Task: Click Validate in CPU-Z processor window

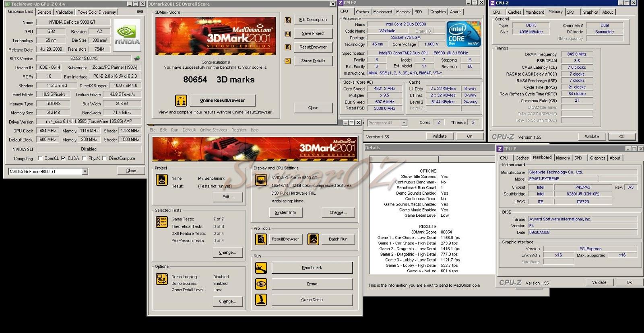Action: [x=440, y=136]
